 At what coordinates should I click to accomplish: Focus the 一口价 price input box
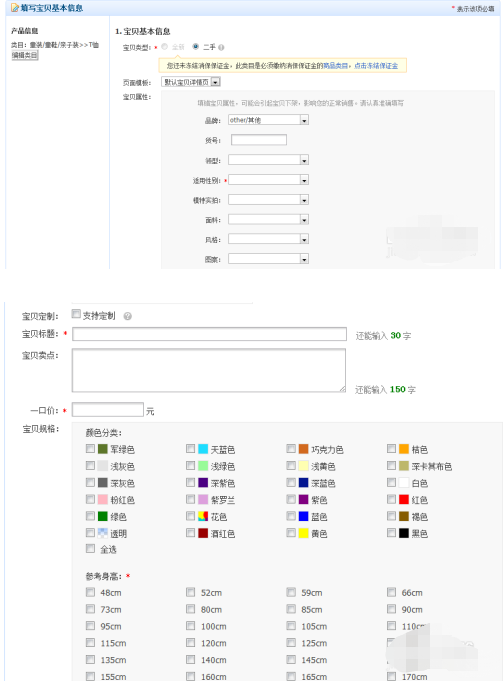tap(108, 410)
